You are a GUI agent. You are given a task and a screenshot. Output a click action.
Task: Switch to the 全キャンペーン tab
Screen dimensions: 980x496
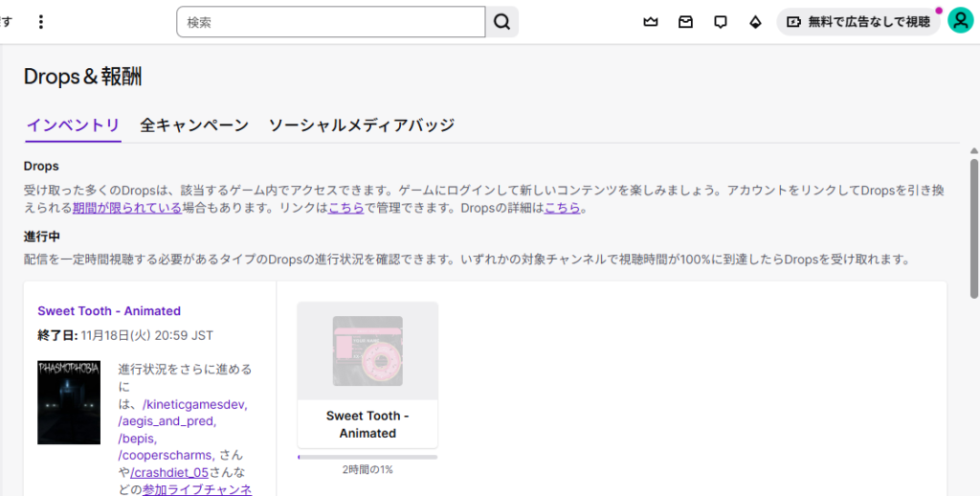194,125
